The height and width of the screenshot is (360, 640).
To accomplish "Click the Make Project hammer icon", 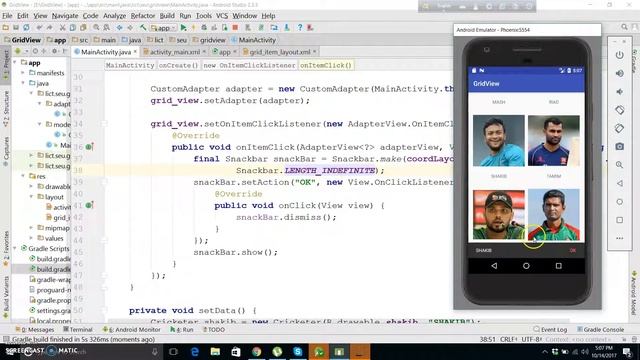I will [143, 28].
